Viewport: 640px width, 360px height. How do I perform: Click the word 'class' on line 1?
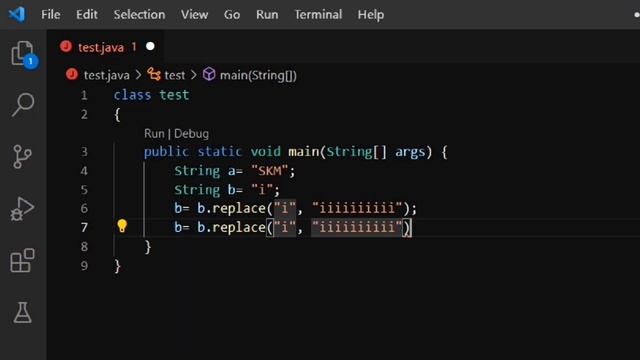132,95
